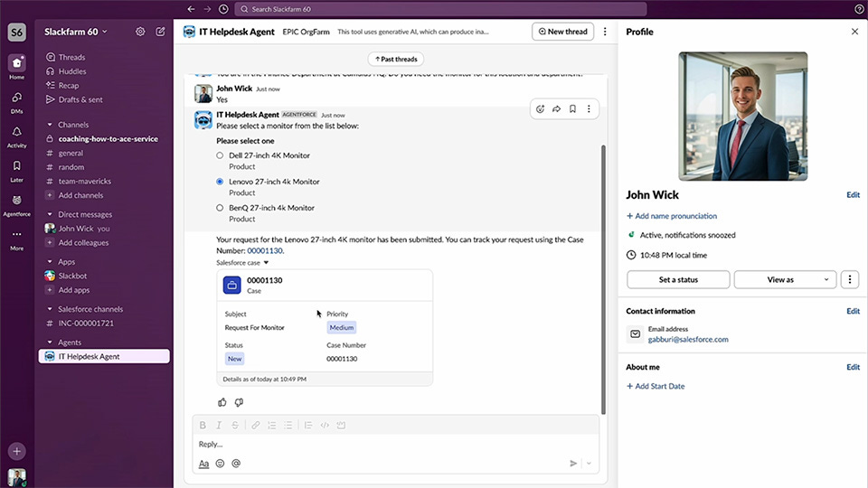
Task: Insert a bulleted list in the reply
Action: tap(288, 425)
